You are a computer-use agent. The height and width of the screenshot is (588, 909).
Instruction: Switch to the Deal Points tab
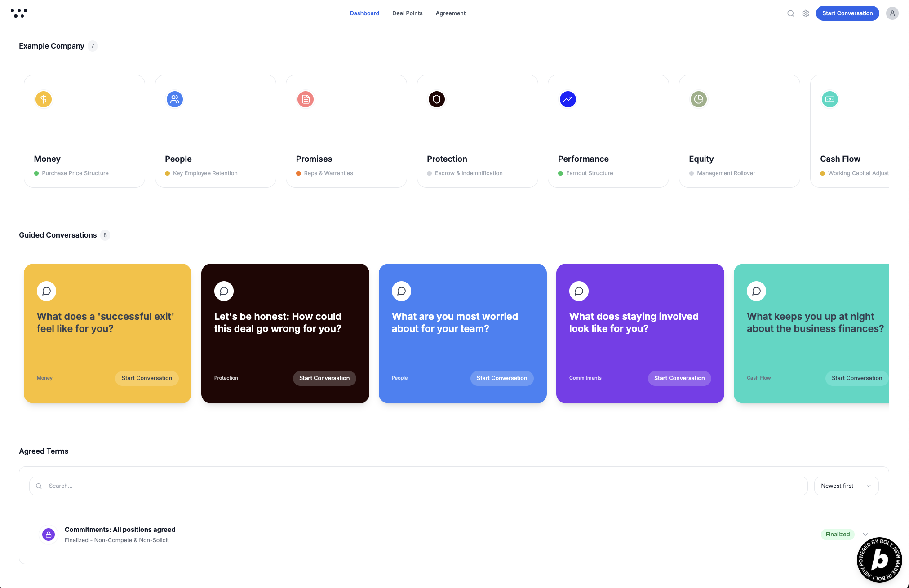coord(407,13)
